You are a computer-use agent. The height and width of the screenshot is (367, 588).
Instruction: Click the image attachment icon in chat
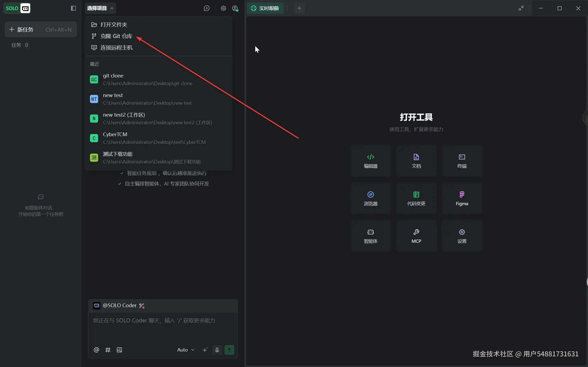pyautogui.click(x=119, y=350)
